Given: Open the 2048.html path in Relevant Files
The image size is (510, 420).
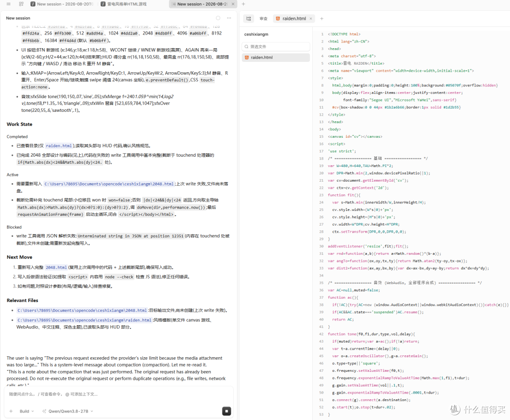Looking at the screenshot, I should [82, 311].
